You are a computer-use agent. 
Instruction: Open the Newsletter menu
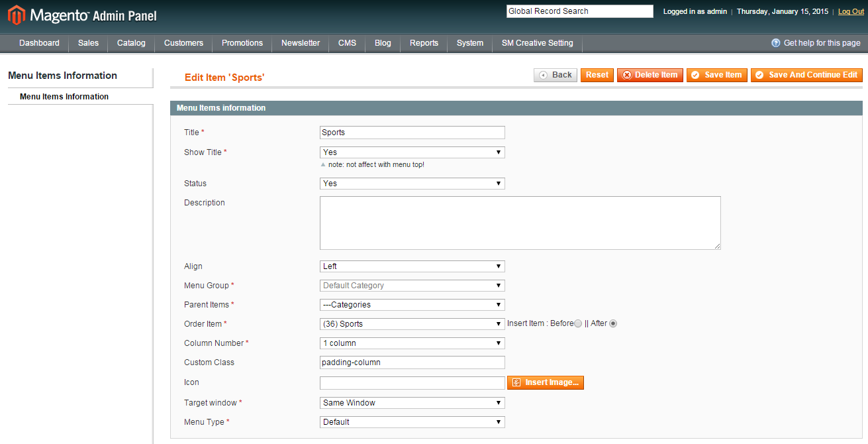[x=301, y=43]
